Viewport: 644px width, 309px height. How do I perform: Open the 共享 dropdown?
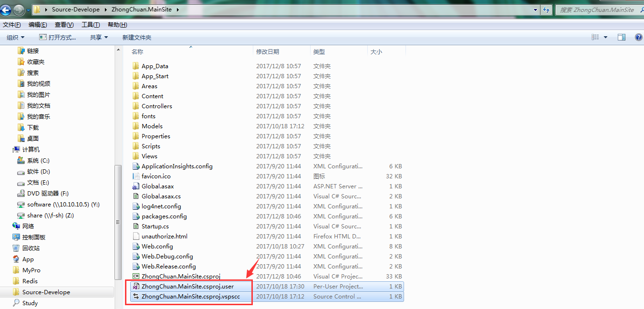99,37
